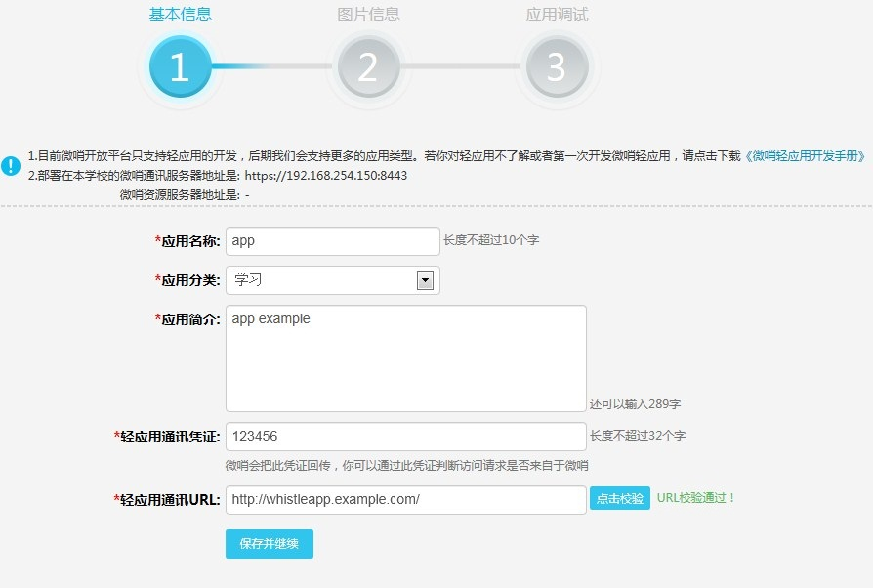The image size is (873, 588).
Task: Click the 轻应用通讯URL input field
Action: coord(405,499)
